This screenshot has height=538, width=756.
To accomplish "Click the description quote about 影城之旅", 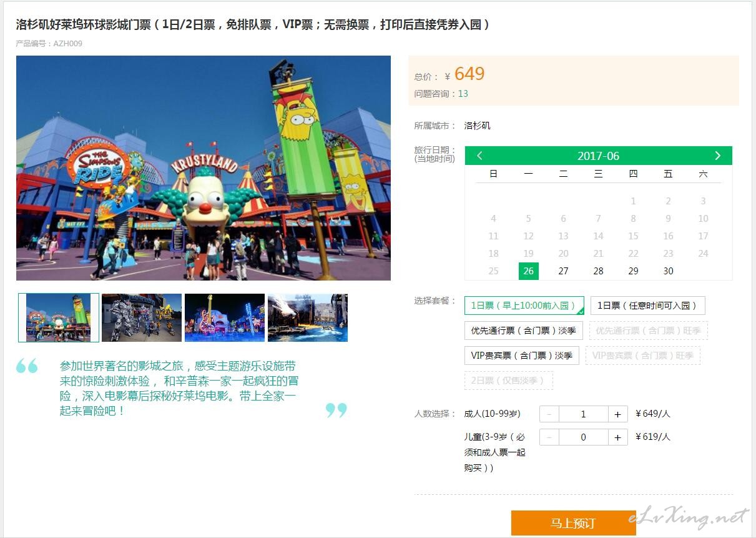I will click(x=179, y=388).
